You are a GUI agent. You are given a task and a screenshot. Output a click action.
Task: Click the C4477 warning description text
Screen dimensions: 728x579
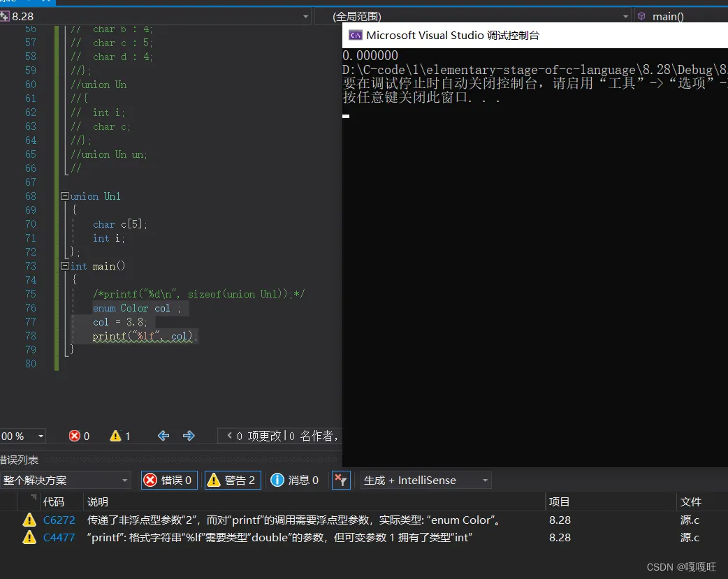tap(279, 538)
